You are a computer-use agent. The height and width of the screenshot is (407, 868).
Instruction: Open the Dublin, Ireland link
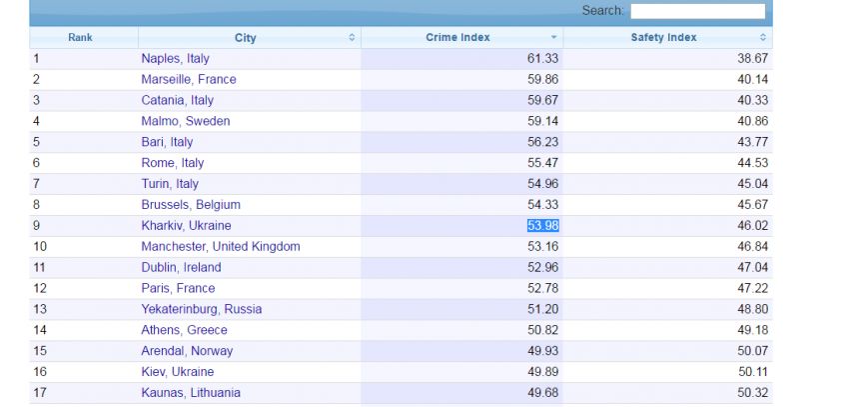coord(181,267)
